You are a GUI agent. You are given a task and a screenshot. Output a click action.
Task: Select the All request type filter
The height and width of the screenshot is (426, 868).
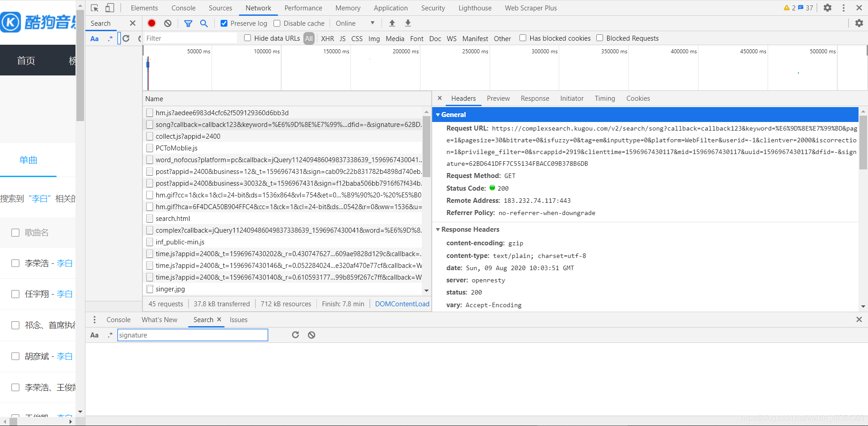tap(309, 38)
